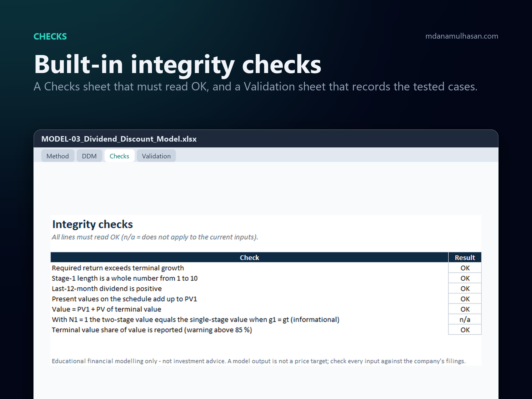532x399 pixels.
Task: Click OK result for Stage-1 length check
Action: click(465, 278)
